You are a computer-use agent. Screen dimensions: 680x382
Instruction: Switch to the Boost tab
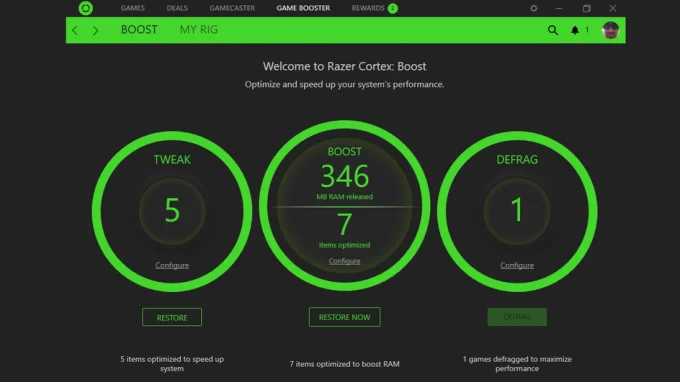click(139, 29)
